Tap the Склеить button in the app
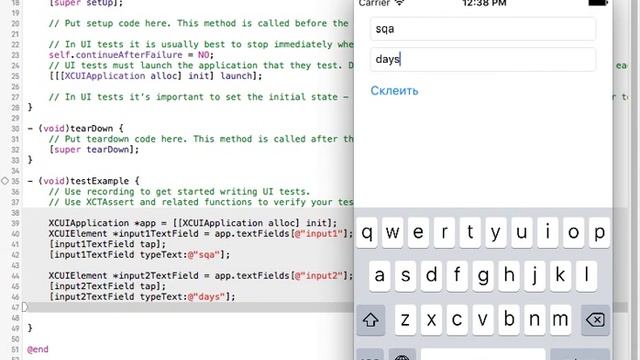640x360 pixels. point(394,91)
